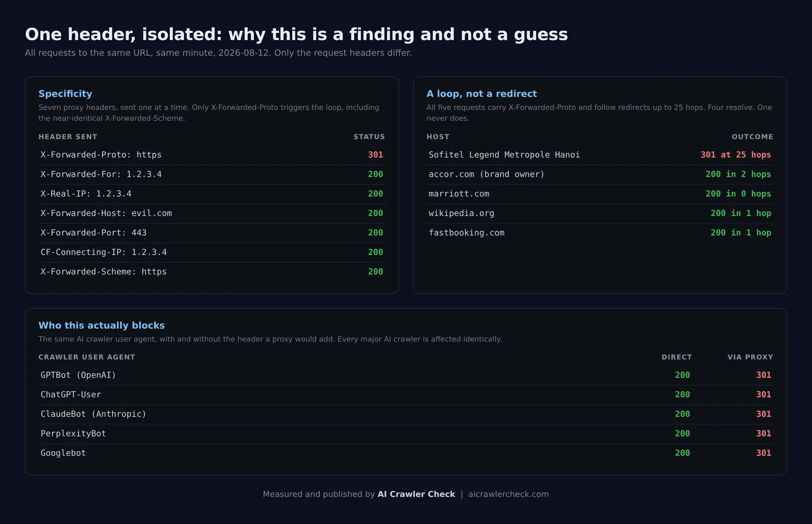This screenshot has width=812, height=524.
Task: Click 'X-Forwarded-Scheme: https' header text
Action: click(104, 272)
